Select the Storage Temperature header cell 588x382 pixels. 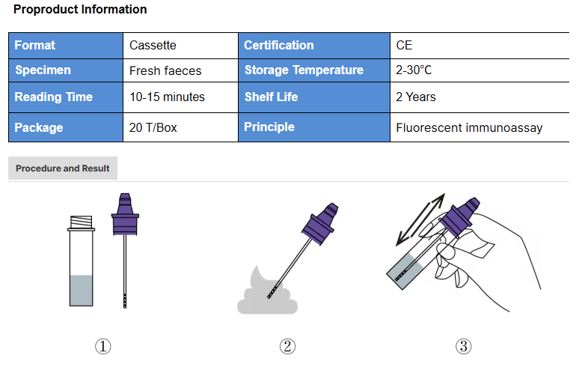click(313, 70)
